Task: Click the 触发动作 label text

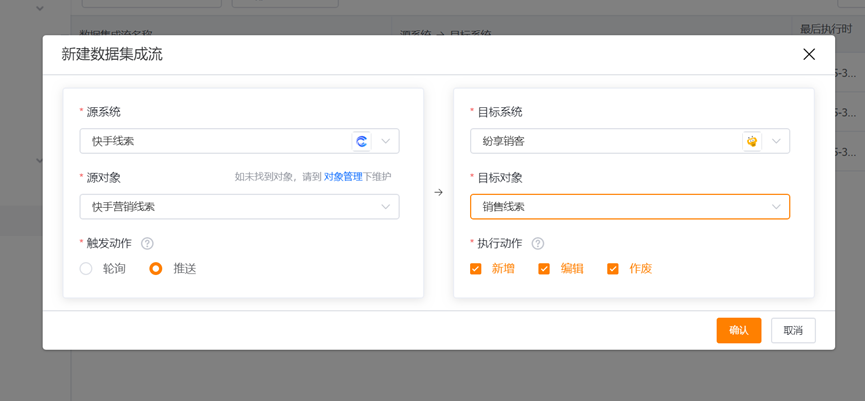Action: 109,243
